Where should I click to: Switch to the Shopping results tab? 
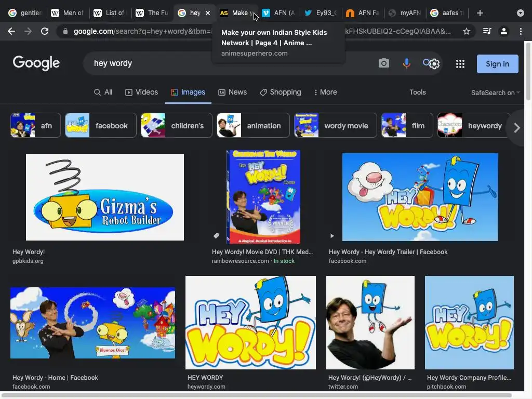point(280,92)
